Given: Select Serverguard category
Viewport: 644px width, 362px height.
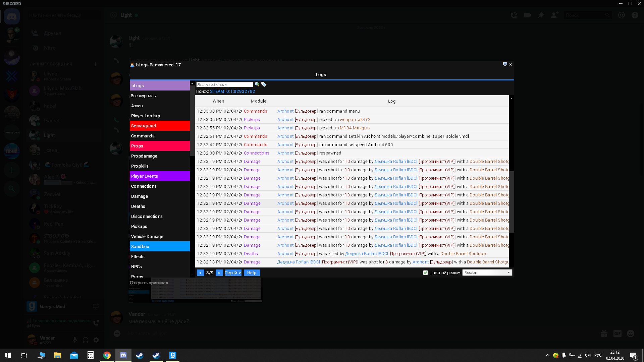Looking at the screenshot, I should [160, 126].
